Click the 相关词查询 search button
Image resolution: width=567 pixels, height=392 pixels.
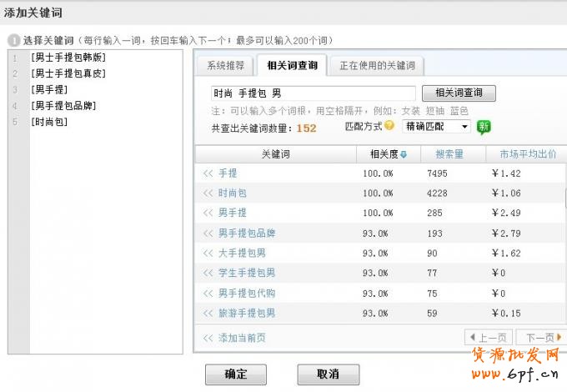point(459,93)
